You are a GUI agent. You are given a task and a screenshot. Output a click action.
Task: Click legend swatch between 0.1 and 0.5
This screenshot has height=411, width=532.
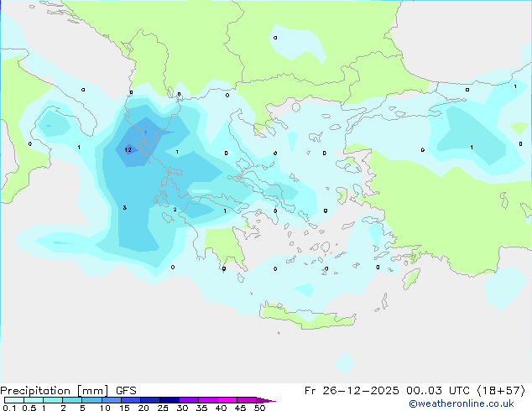(x=14, y=400)
